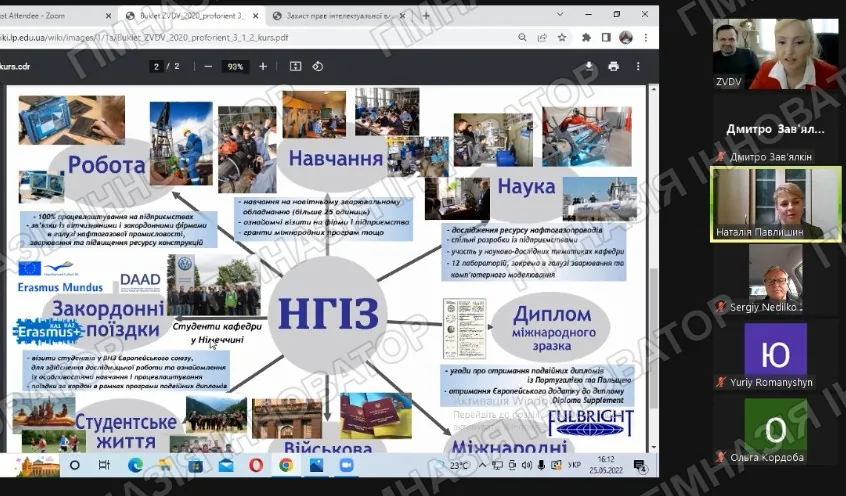
Task: Close the third Chrome tab with Cyrillic title
Action: point(402,16)
